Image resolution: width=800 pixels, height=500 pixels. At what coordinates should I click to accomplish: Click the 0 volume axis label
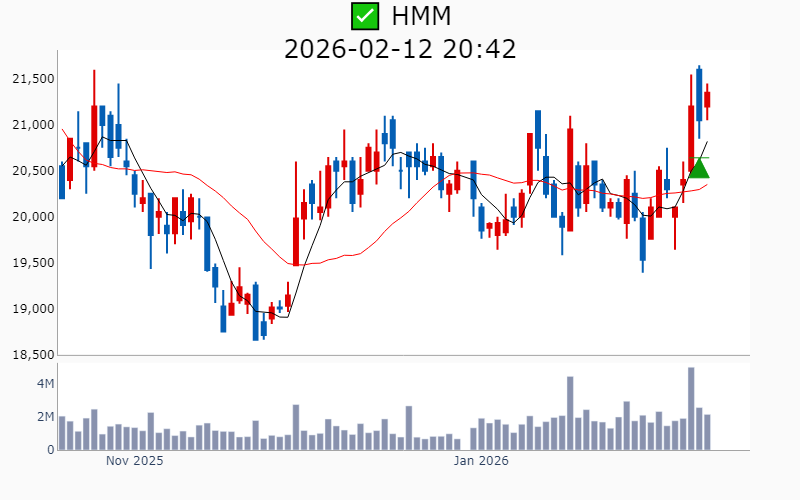pos(50,450)
